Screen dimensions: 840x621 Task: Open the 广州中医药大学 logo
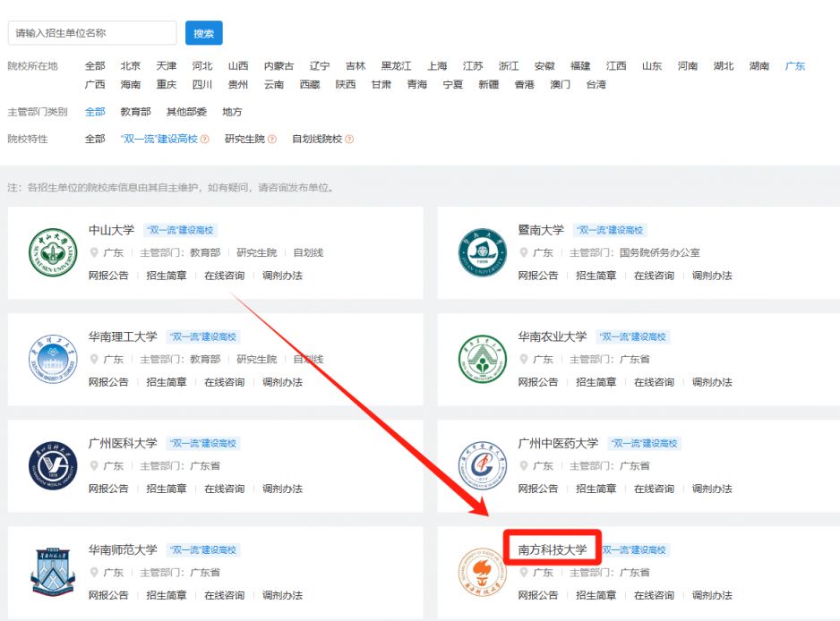pos(482,465)
